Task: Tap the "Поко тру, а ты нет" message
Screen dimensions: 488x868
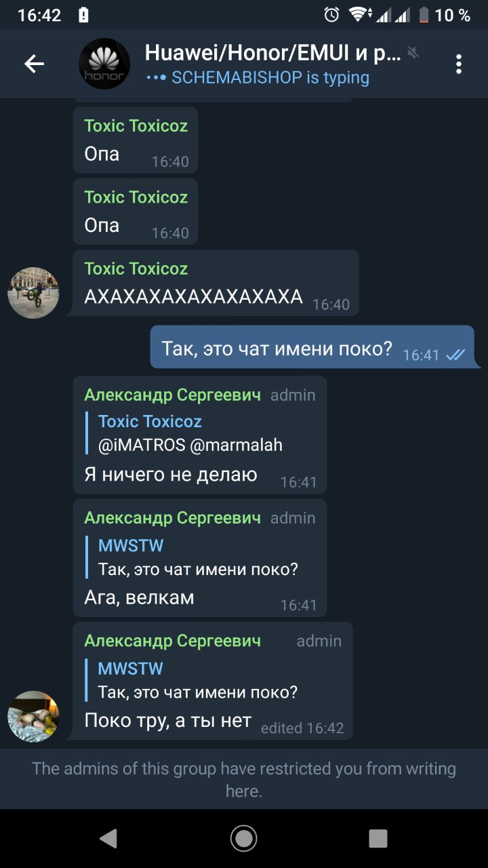Action: (212, 681)
